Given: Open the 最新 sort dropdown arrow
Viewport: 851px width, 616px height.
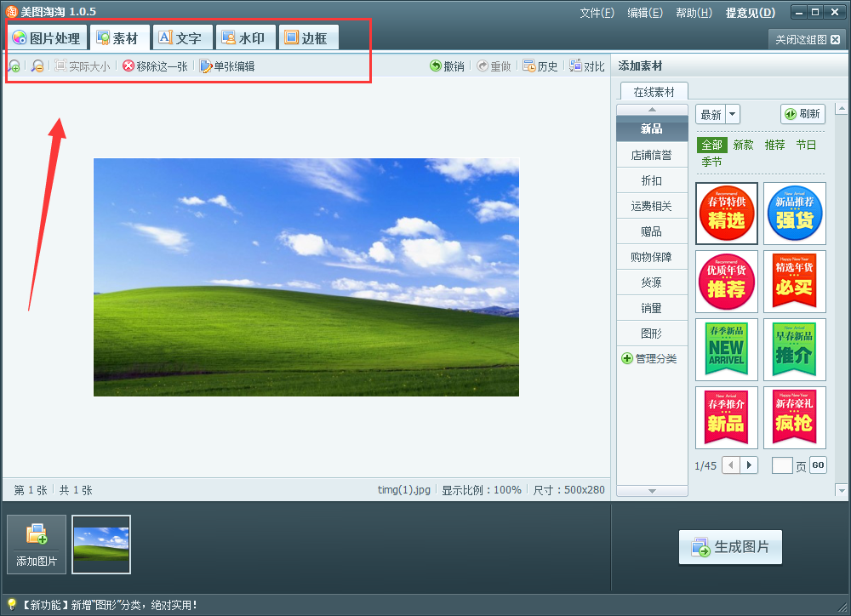Looking at the screenshot, I should click(734, 113).
